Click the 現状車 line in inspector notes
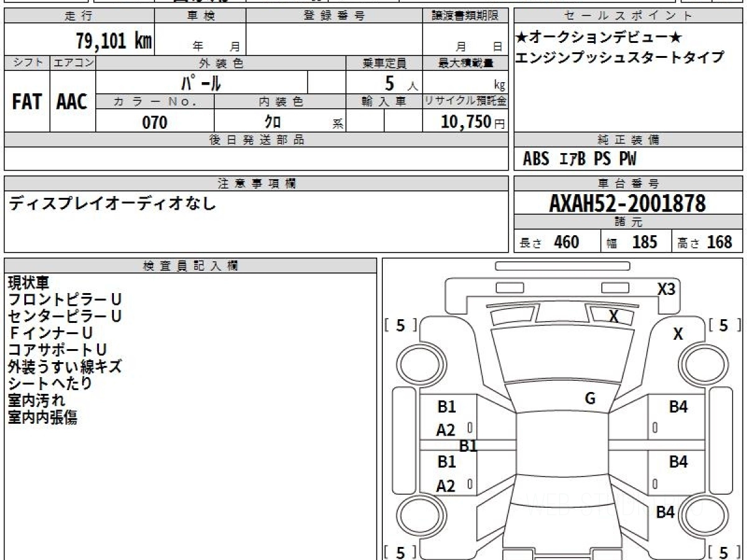Image resolution: width=747 pixels, height=560 pixels. click(x=28, y=283)
